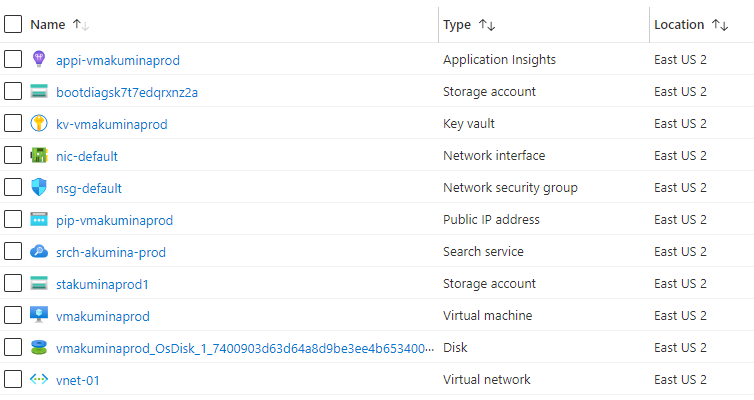This screenshot has width=754, height=400.
Task: Open the pip-vmakuminaprod resource link
Action: (115, 220)
